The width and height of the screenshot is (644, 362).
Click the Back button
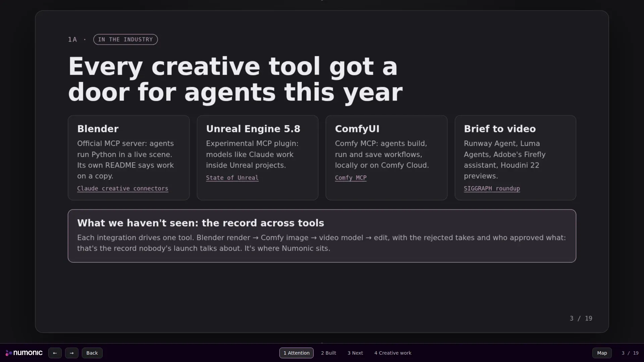(92, 353)
